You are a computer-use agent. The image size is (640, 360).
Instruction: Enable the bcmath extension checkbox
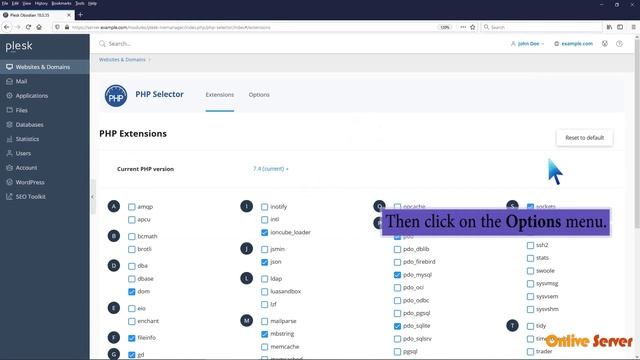(x=131, y=236)
